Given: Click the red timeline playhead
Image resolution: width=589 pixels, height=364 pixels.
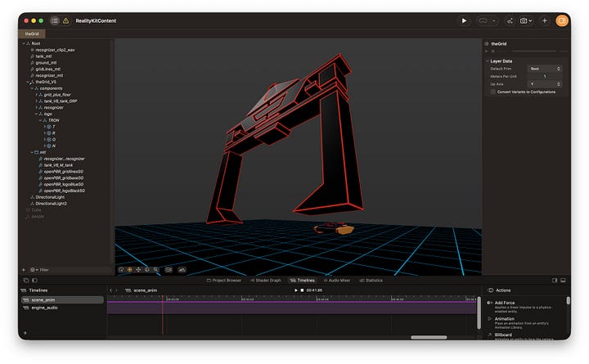Looking at the screenshot, I should (x=163, y=315).
